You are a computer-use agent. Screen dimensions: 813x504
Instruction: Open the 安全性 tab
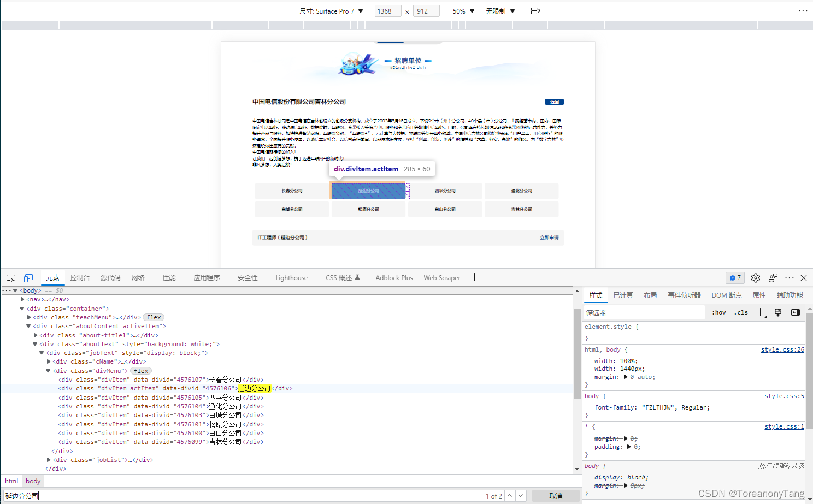[x=248, y=278]
